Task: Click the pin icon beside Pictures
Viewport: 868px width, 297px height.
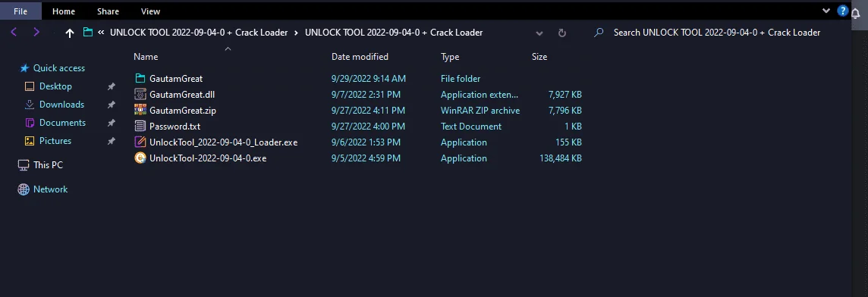Action: 112,142
